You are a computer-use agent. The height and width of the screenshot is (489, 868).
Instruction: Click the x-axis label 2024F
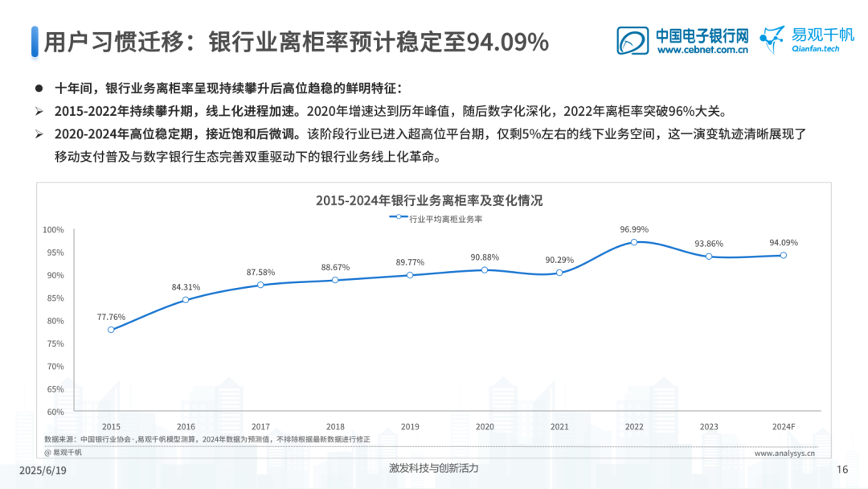(x=784, y=426)
